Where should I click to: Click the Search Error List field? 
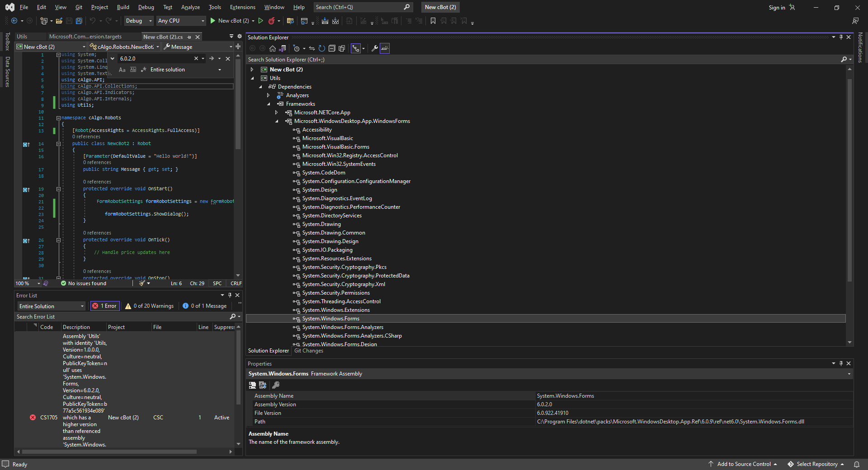pos(122,317)
